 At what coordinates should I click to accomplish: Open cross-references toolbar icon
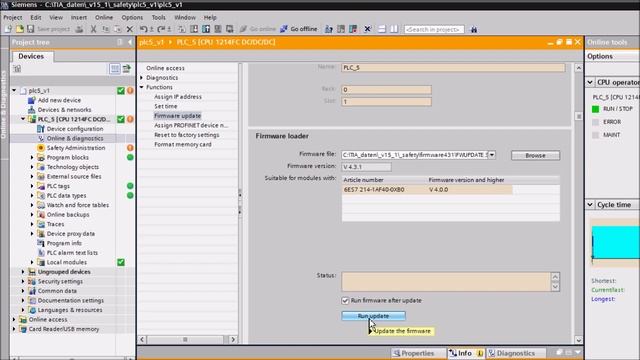pyautogui.click(x=367, y=29)
